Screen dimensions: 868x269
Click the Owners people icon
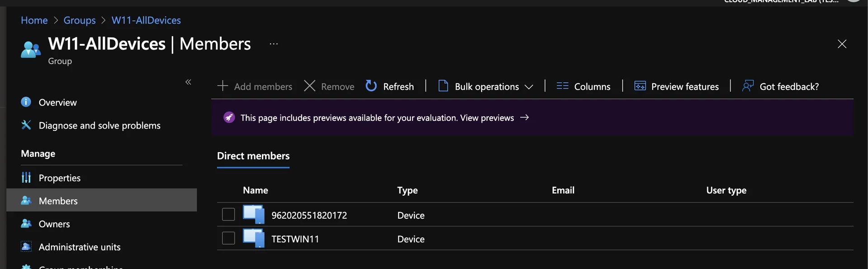(26, 223)
